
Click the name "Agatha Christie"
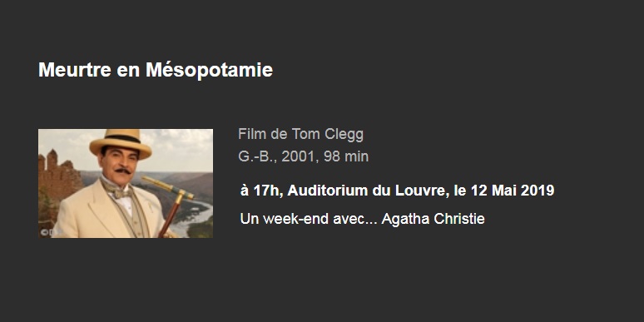(433, 219)
